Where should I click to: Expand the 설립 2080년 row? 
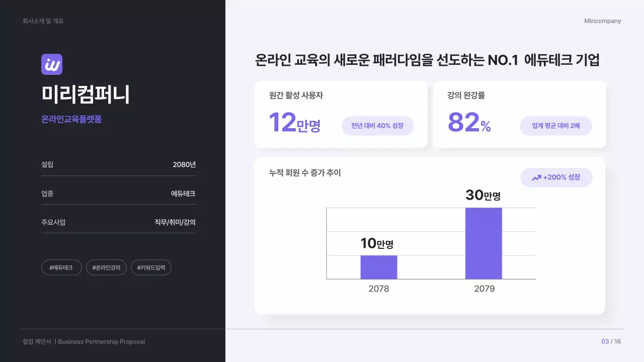pos(118,164)
